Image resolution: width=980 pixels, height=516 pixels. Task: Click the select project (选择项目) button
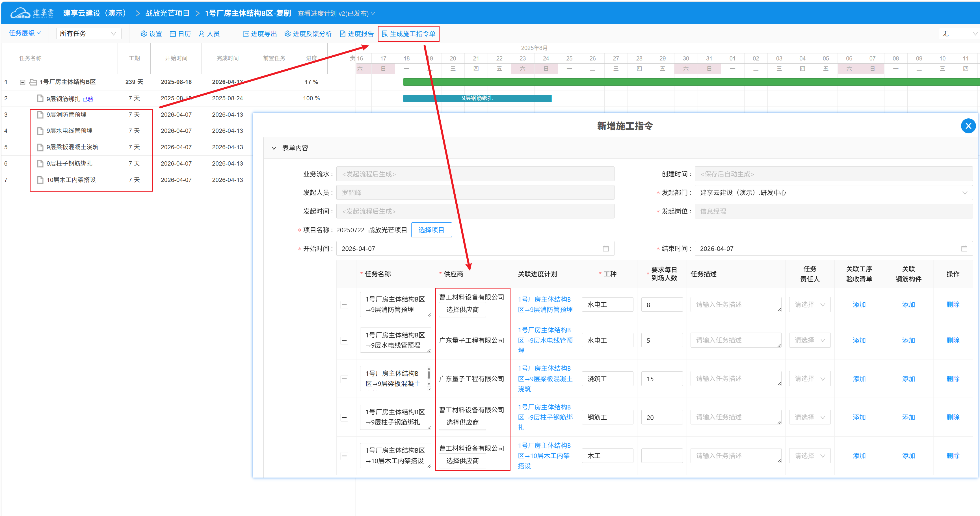pyautogui.click(x=431, y=230)
